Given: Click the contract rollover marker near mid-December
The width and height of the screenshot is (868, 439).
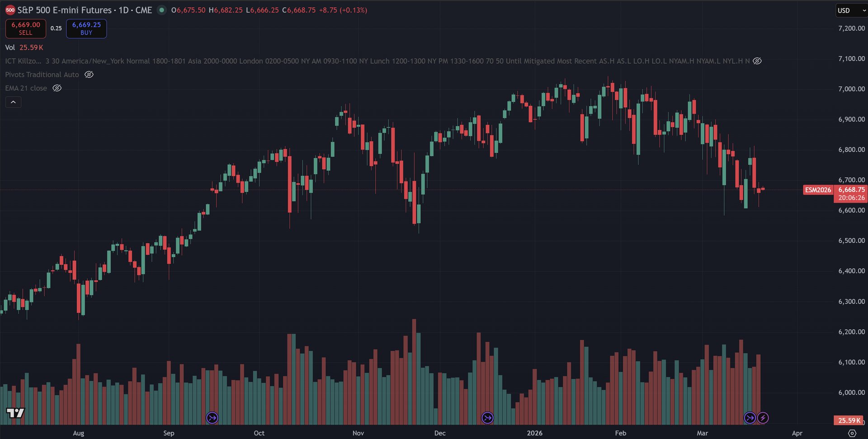Looking at the screenshot, I should pyautogui.click(x=487, y=418).
